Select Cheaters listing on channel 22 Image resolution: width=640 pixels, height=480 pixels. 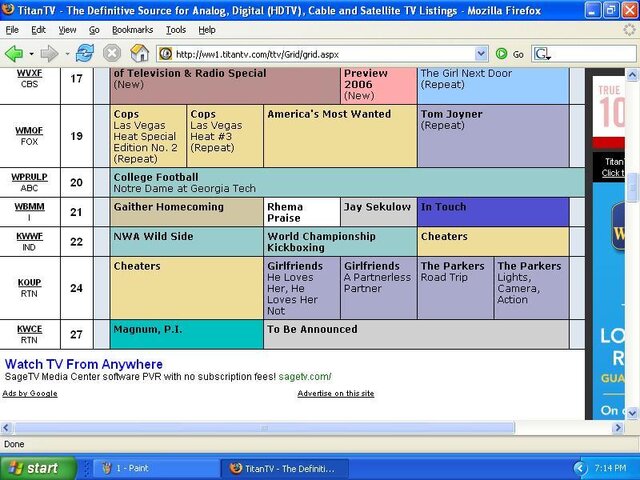pyautogui.click(x=493, y=242)
